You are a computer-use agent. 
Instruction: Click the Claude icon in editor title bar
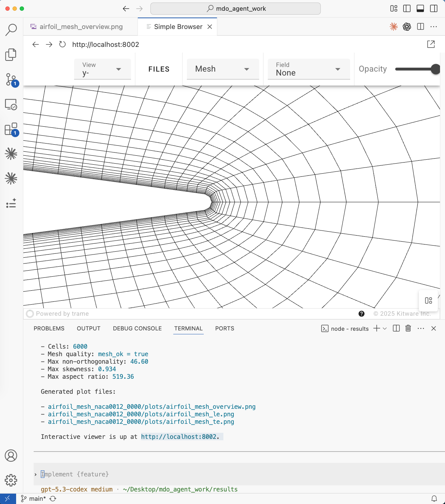394,26
